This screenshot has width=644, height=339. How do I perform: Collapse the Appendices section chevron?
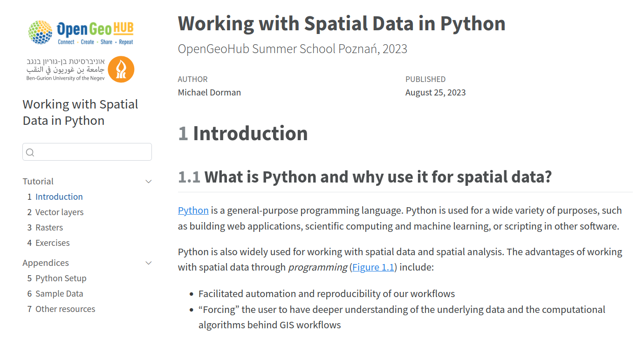tap(149, 263)
